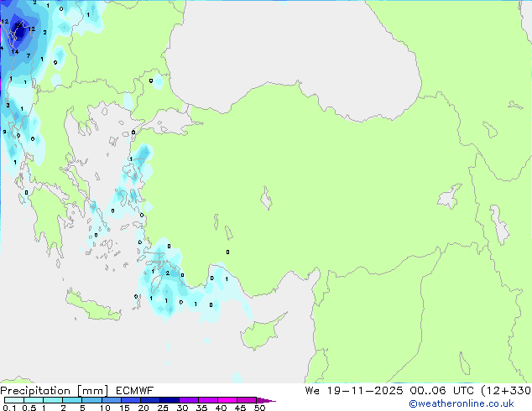Screen dimensions: 532x411
Task: Click the 0.5–1 mm legend swatch
Action: tap(34, 400)
